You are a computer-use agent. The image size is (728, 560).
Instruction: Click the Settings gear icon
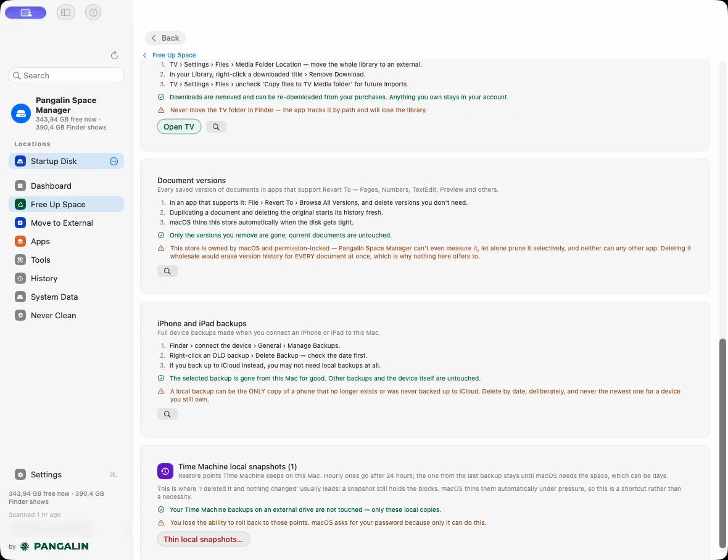tap(20, 475)
